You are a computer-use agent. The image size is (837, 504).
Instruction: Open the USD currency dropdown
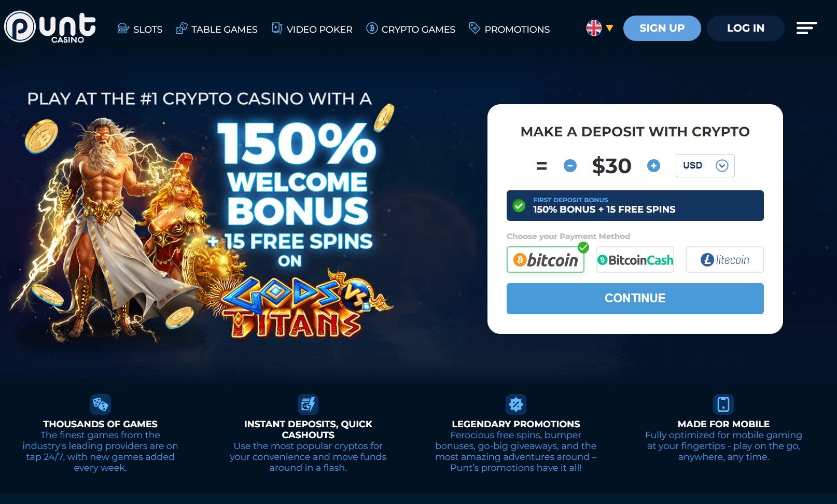pyautogui.click(x=705, y=165)
